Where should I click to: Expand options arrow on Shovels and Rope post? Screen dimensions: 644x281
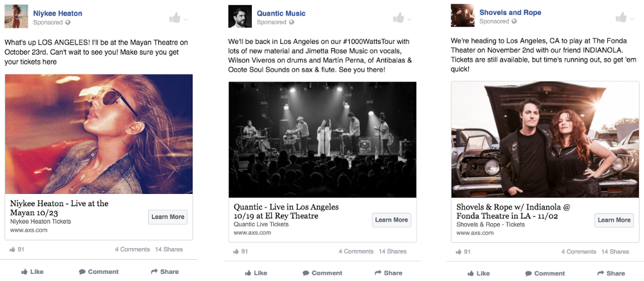click(x=632, y=19)
